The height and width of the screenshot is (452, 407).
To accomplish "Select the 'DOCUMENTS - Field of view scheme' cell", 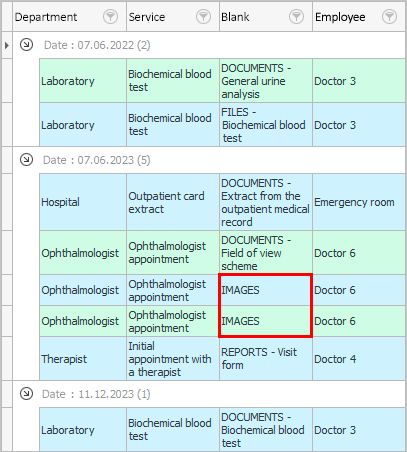I will 266,253.
